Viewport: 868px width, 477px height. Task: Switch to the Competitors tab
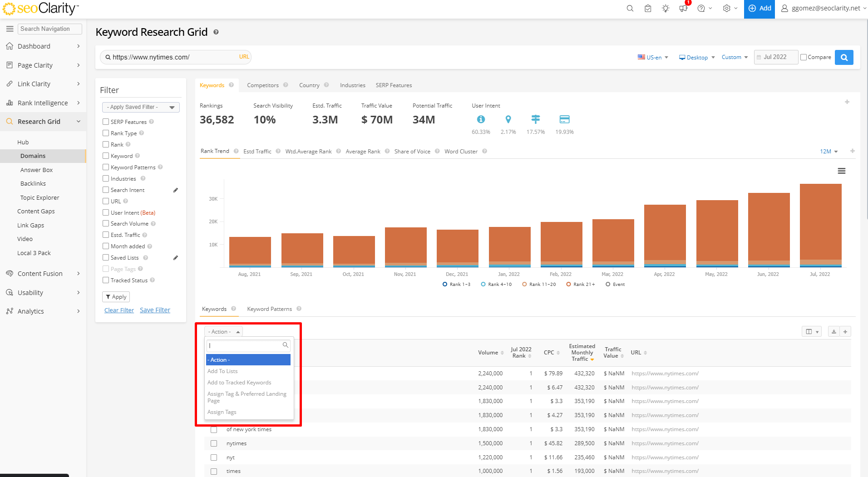[x=262, y=85]
